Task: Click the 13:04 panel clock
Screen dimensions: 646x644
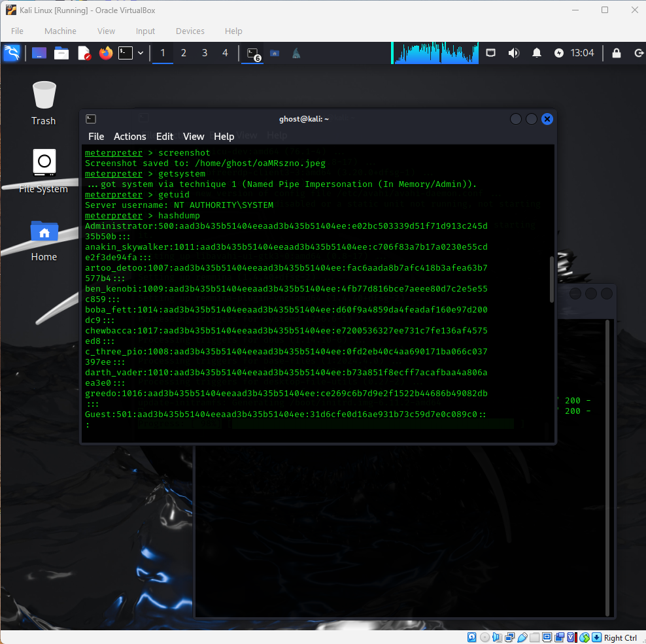Action: point(582,53)
